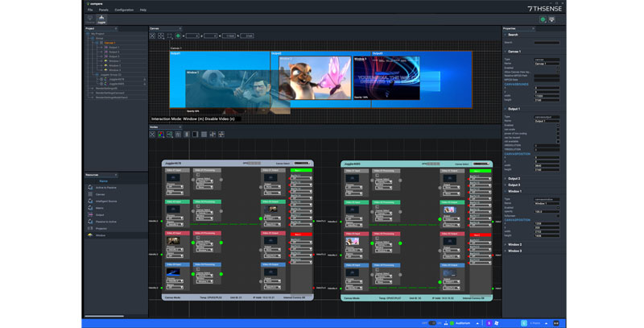Click the fit-to-view icon in Canvas toolbar

tap(152, 35)
